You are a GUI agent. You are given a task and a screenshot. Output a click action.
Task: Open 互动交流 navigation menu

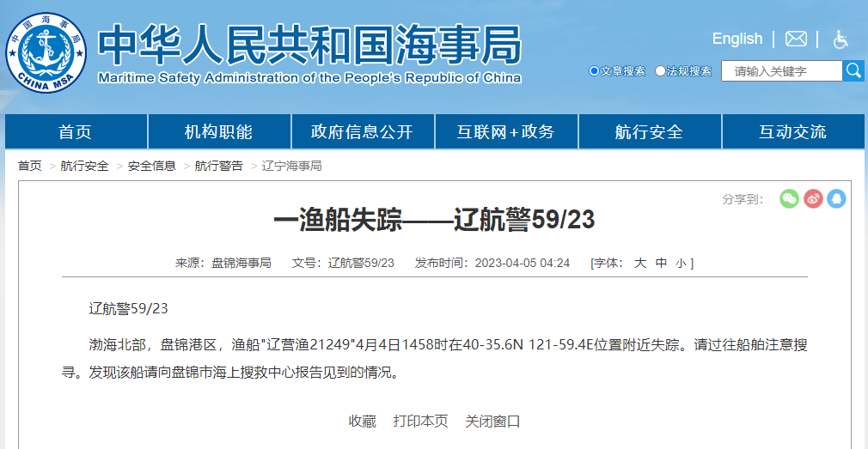pyautogui.click(x=792, y=131)
